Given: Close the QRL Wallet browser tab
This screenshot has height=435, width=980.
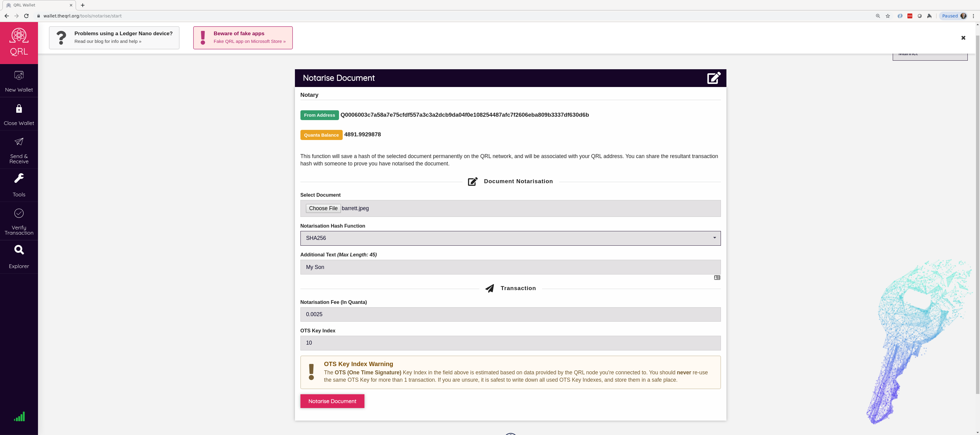Looking at the screenshot, I should click(71, 5).
